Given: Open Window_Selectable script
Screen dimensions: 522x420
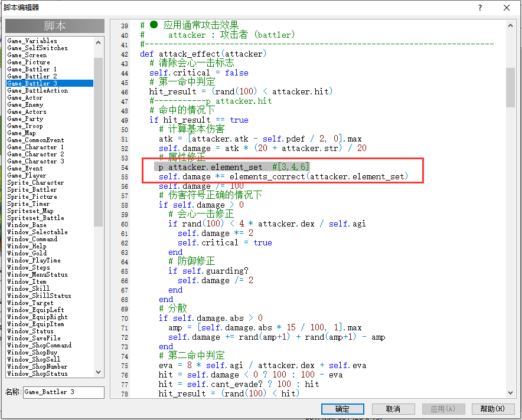Looking at the screenshot, I should (x=37, y=232).
